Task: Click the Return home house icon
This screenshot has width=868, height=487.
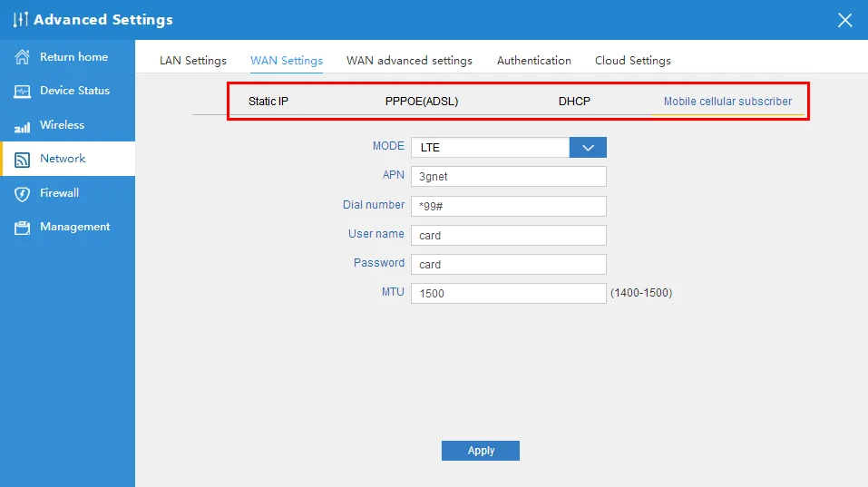Action: pos(23,57)
